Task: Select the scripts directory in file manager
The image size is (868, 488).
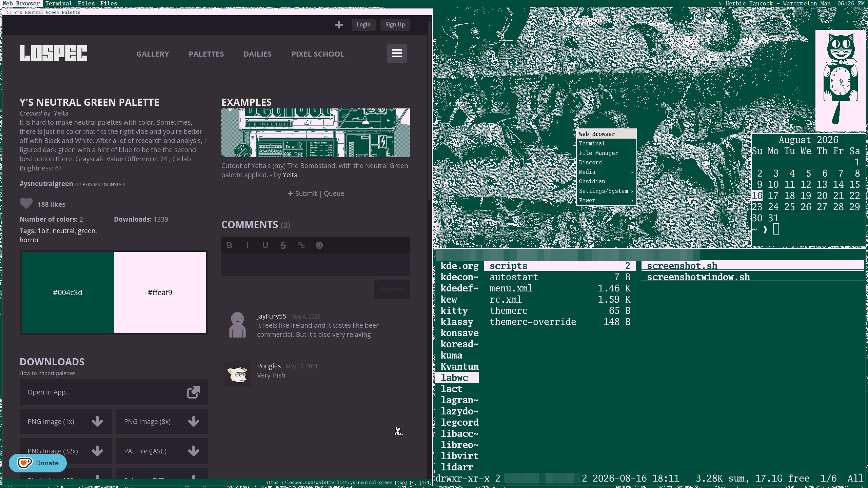Action: click(560, 266)
